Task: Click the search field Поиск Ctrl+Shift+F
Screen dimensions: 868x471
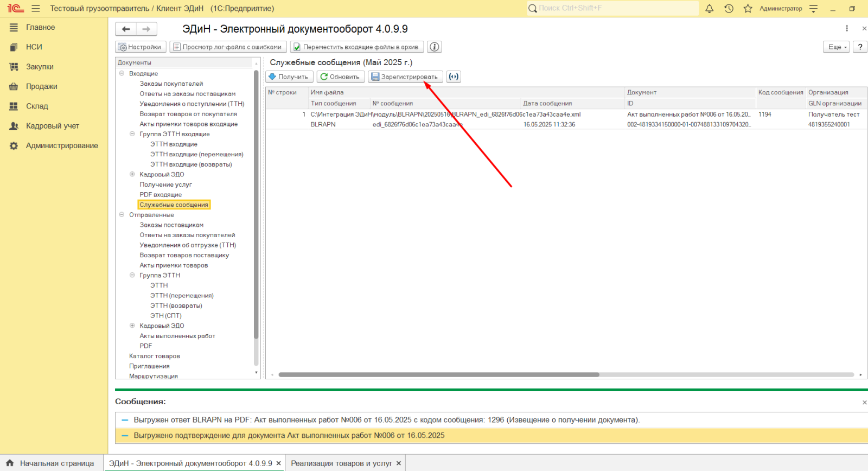Action: click(612, 8)
